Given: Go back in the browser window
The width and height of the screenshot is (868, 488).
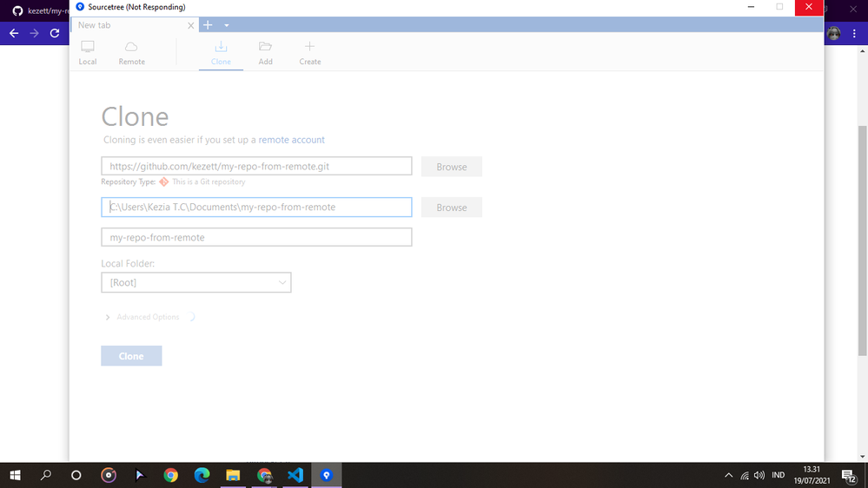Looking at the screenshot, I should tap(14, 33).
